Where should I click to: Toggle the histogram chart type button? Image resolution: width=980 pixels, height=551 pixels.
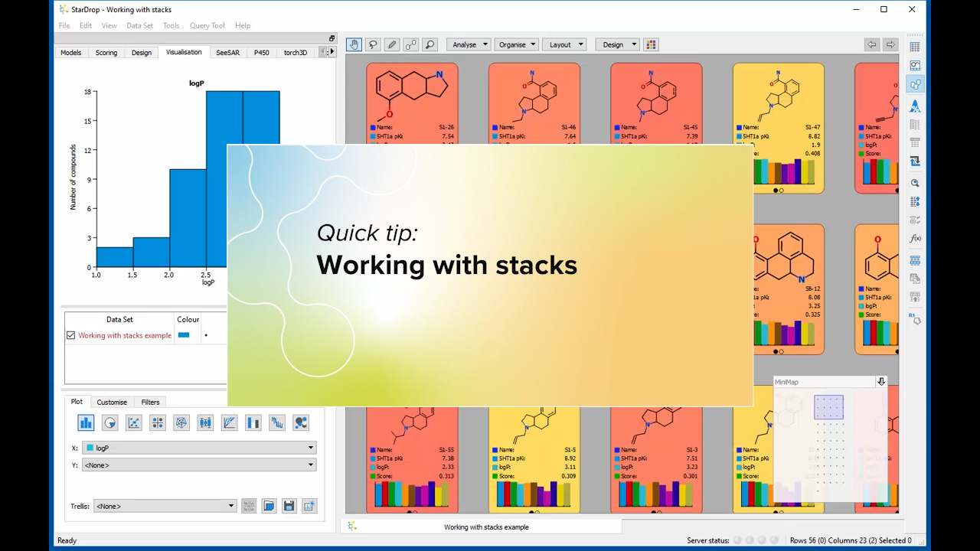point(86,422)
